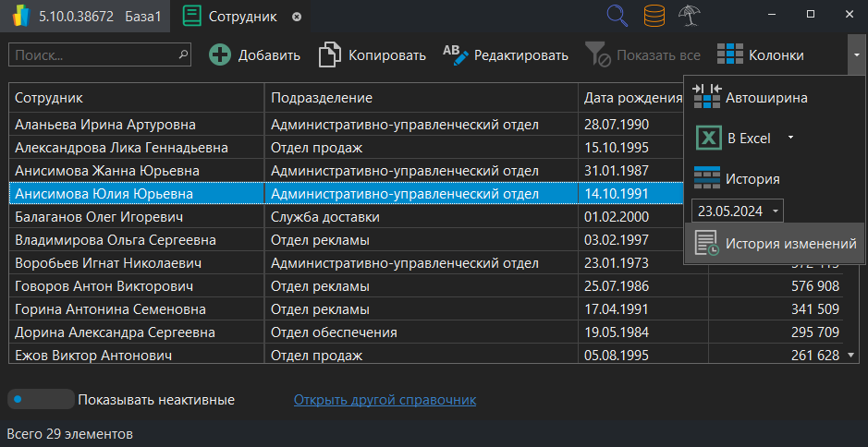Open the Колонки grid icon

coord(730,55)
